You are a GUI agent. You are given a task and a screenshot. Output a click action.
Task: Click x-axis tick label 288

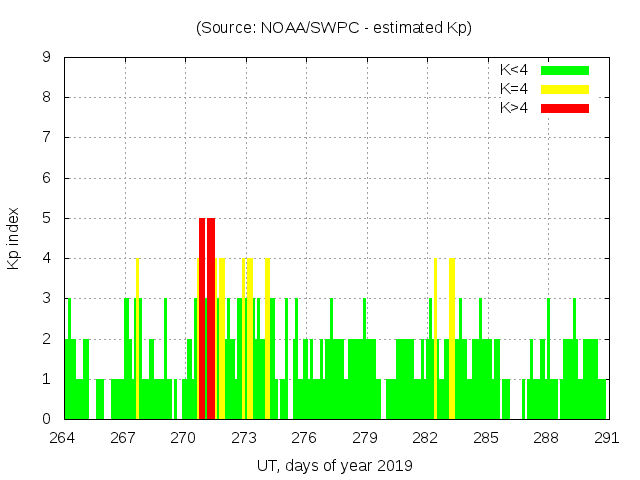(546, 437)
